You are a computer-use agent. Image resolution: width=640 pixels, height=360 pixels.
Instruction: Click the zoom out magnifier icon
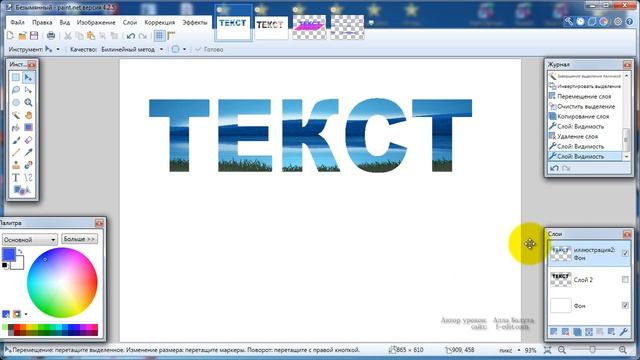pos(562,350)
